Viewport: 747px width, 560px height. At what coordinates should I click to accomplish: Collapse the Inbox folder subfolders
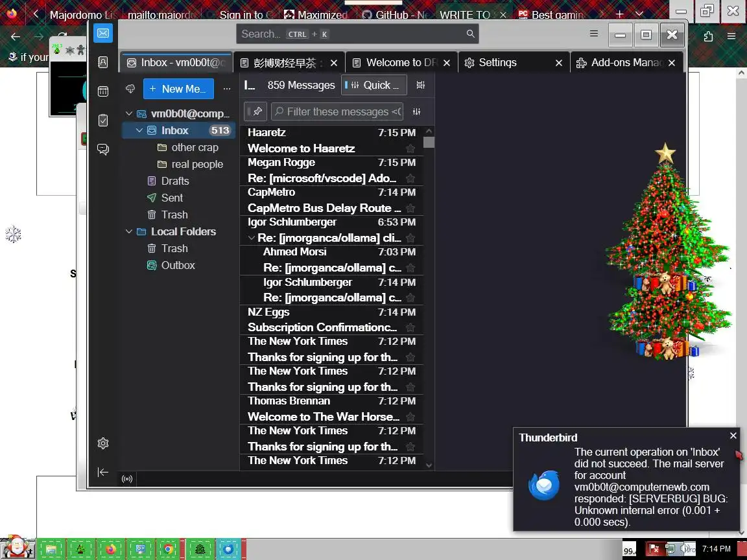tap(139, 130)
